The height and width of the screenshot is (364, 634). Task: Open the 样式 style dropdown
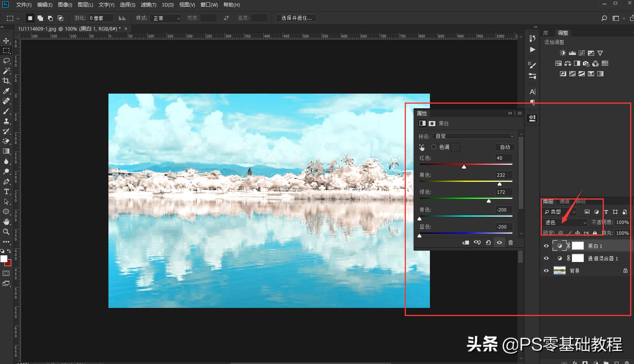point(166,18)
